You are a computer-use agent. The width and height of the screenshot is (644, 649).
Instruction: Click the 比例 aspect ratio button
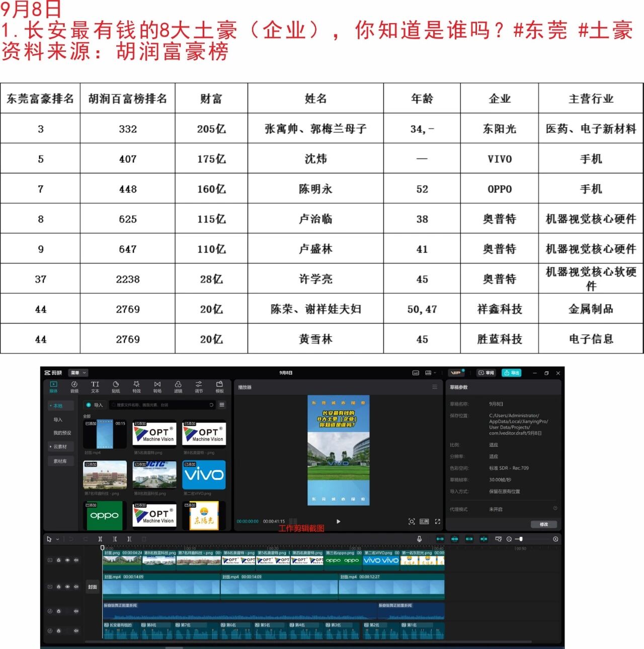pyautogui.click(x=424, y=522)
